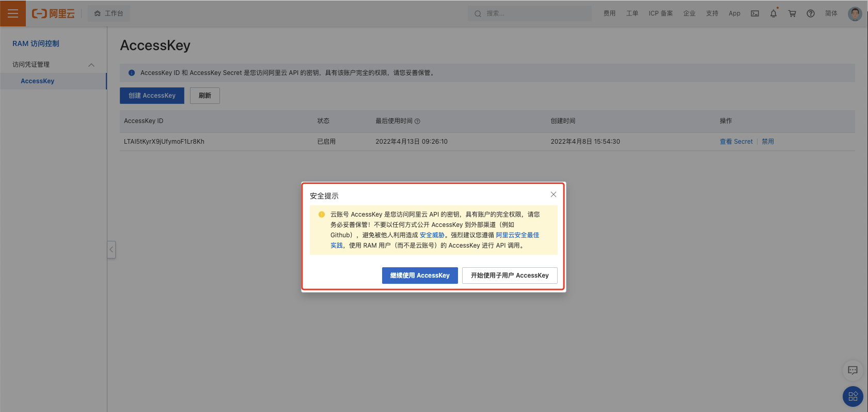Switch language via 简体
Viewport: 868px width, 412px height.
pos(831,13)
